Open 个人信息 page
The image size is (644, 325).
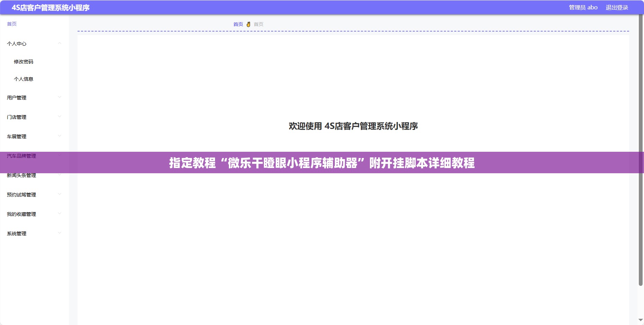coord(24,79)
